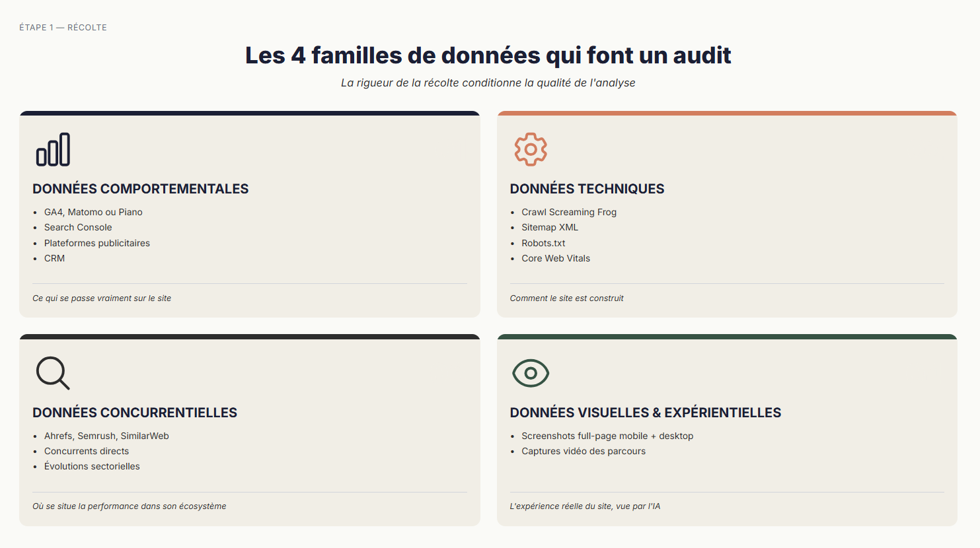Select 'Plateformes publicitaires' bullet

click(x=97, y=243)
